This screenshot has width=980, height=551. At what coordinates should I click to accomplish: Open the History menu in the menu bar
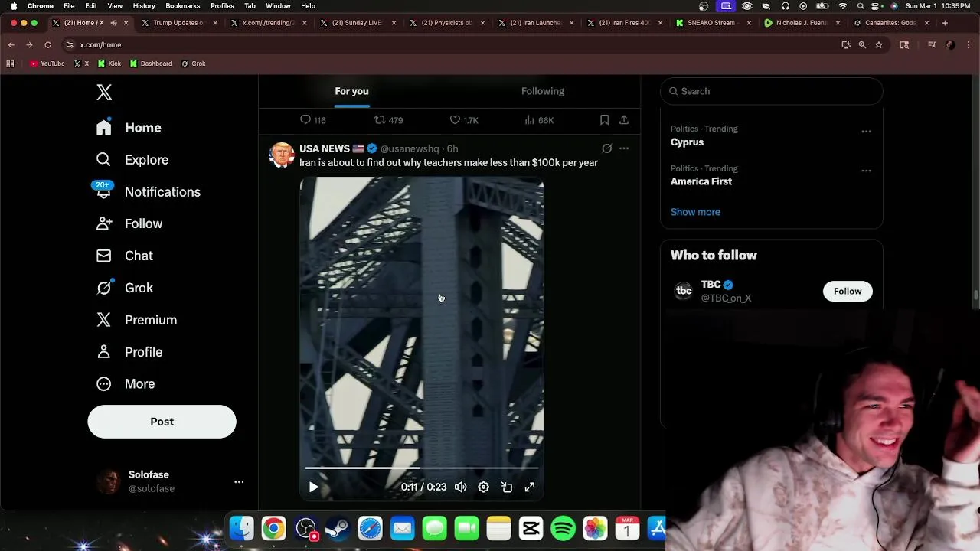coord(144,6)
